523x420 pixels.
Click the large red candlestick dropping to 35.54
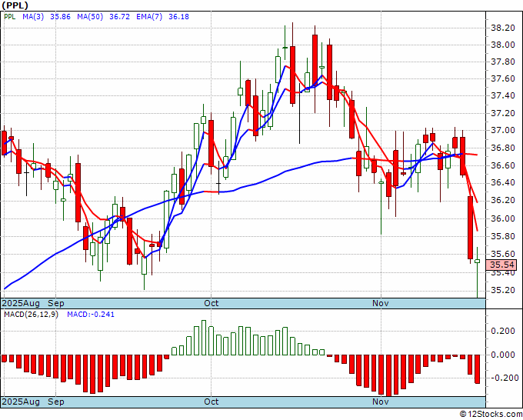tap(470, 228)
